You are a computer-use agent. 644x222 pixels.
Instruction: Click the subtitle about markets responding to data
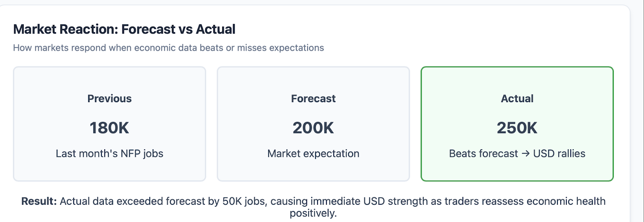168,48
